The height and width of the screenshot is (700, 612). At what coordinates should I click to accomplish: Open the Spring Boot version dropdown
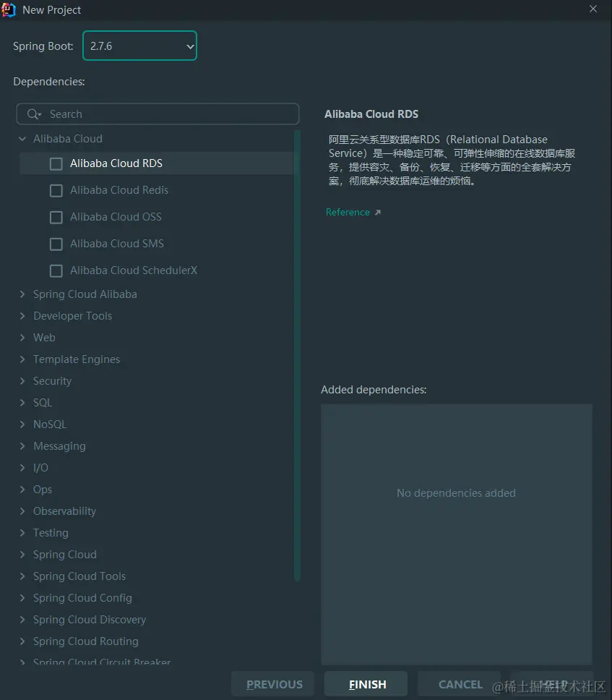coord(139,46)
